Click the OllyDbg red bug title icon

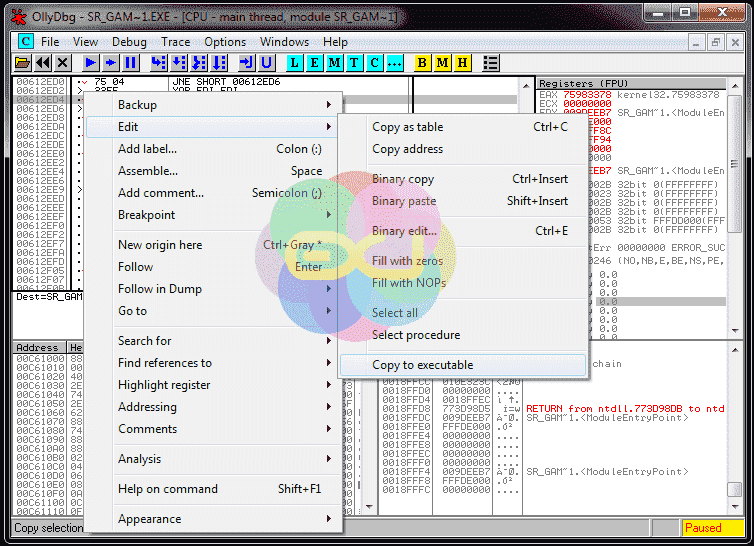[x=18, y=17]
